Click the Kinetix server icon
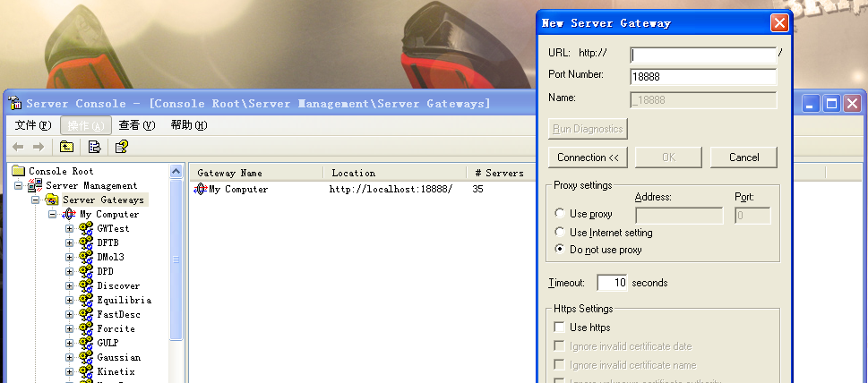This screenshot has width=868, height=383. coord(86,372)
